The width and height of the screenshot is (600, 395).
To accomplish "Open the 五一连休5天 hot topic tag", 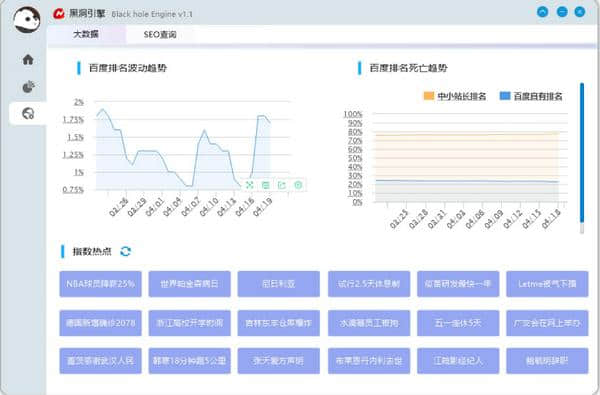I will [x=458, y=323].
